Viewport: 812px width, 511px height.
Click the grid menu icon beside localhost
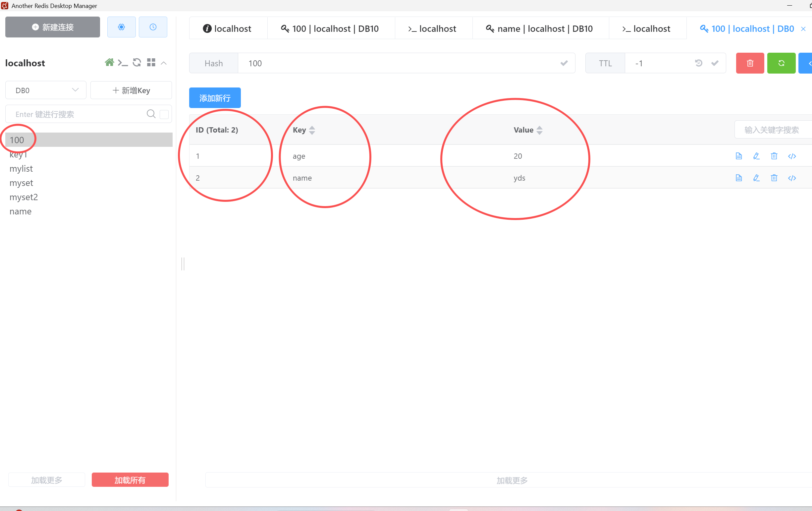click(x=151, y=62)
